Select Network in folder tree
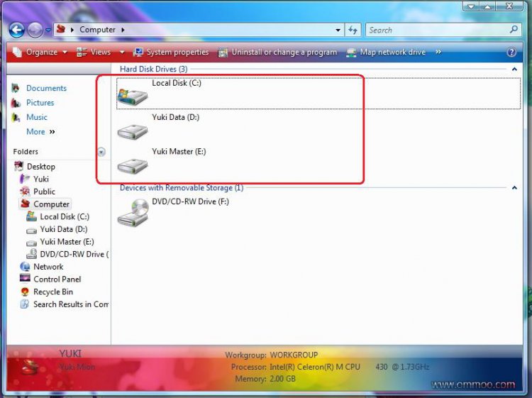The width and height of the screenshot is (532, 398). (x=48, y=267)
